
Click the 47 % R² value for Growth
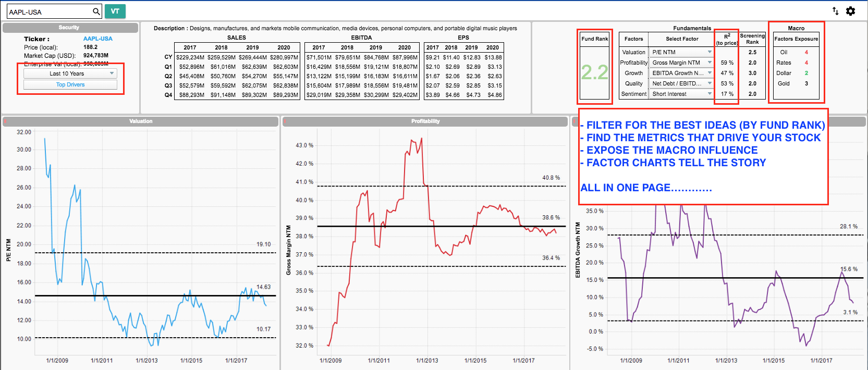(727, 73)
